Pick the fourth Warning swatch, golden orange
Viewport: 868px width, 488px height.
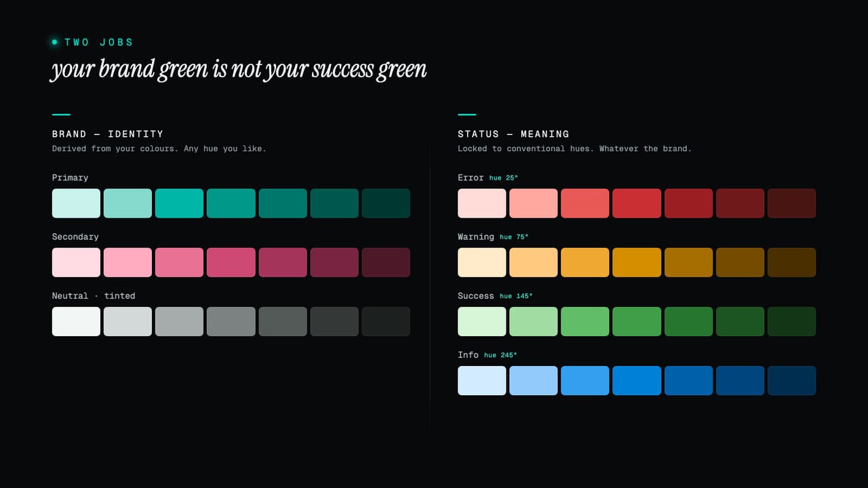pos(637,262)
